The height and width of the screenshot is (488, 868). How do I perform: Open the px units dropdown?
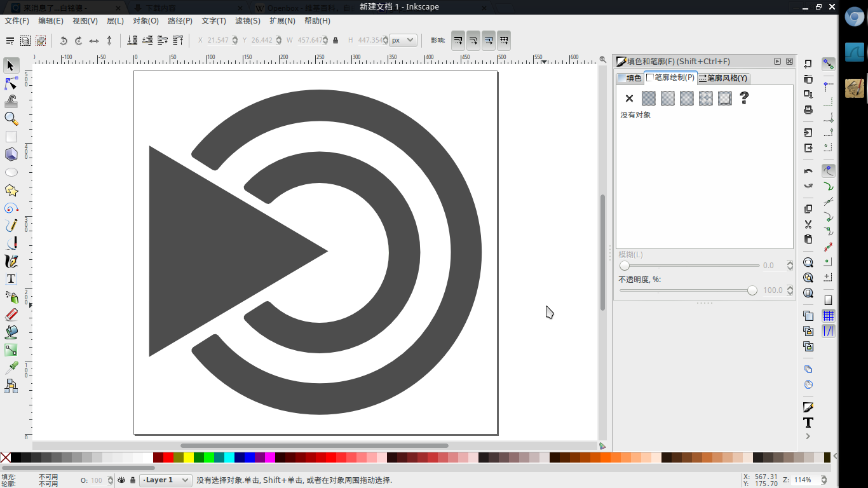(403, 40)
